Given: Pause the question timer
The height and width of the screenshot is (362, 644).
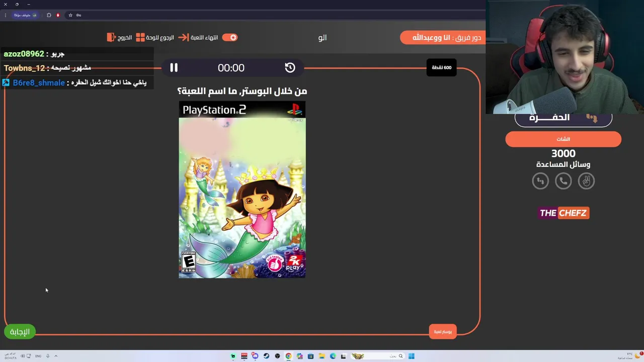Looking at the screenshot, I should coord(174,67).
